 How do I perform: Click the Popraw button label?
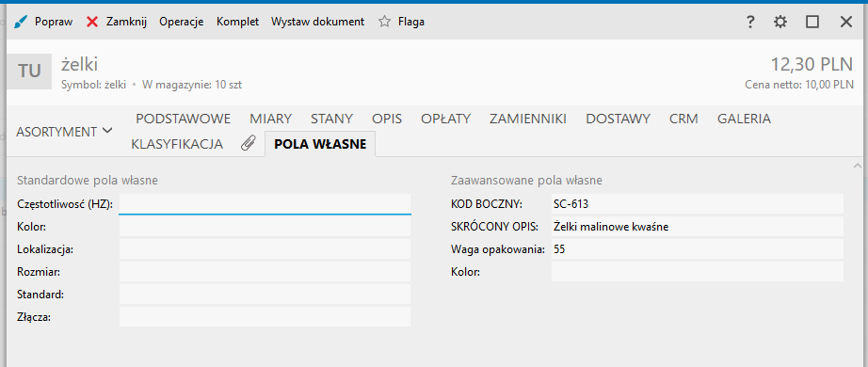[x=54, y=23]
